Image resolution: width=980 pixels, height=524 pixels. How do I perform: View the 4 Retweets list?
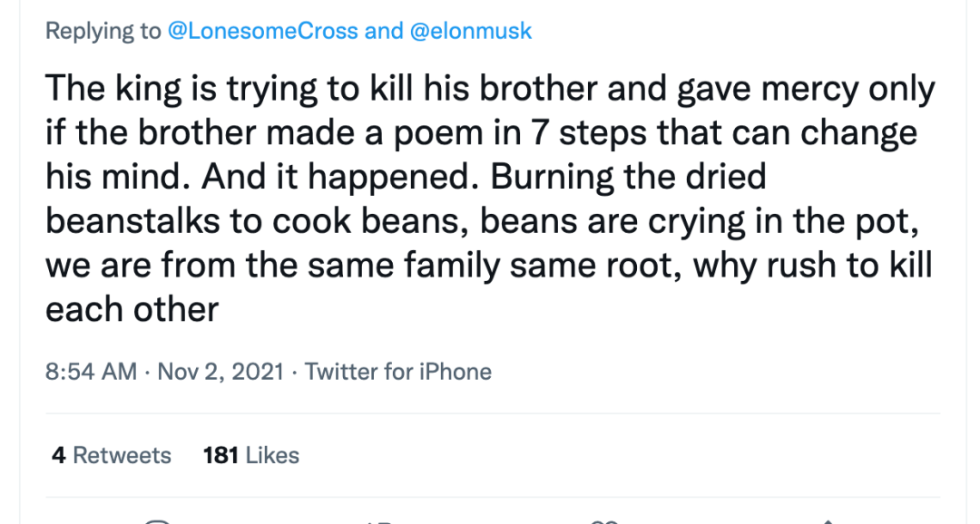(x=111, y=455)
